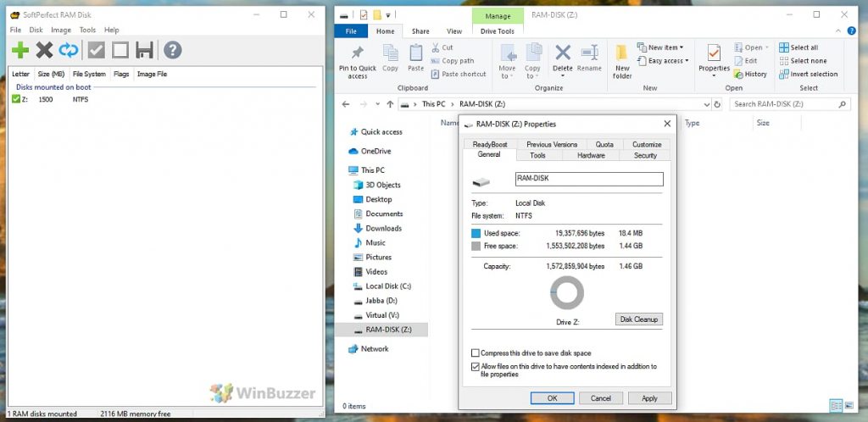The height and width of the screenshot is (422, 868).
Task: Click Cancel in Properties dialog
Action: tap(601, 398)
